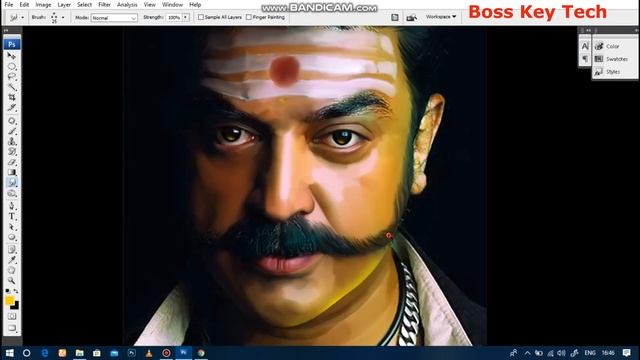Open VLC media player from taskbar

(x=149, y=353)
